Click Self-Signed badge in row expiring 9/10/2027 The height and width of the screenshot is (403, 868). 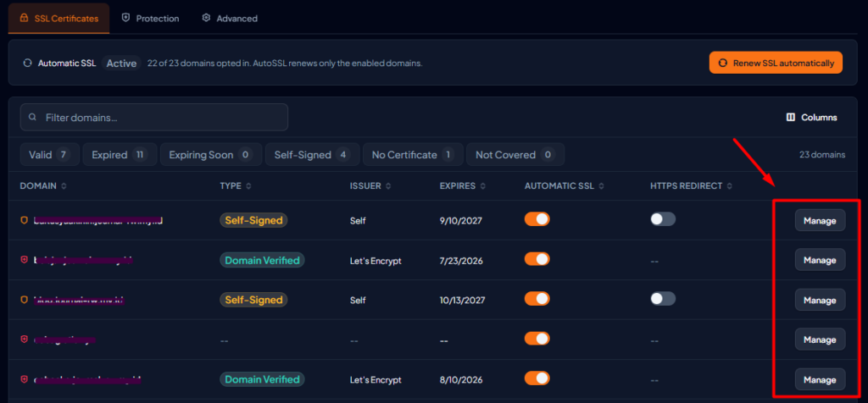[253, 220]
